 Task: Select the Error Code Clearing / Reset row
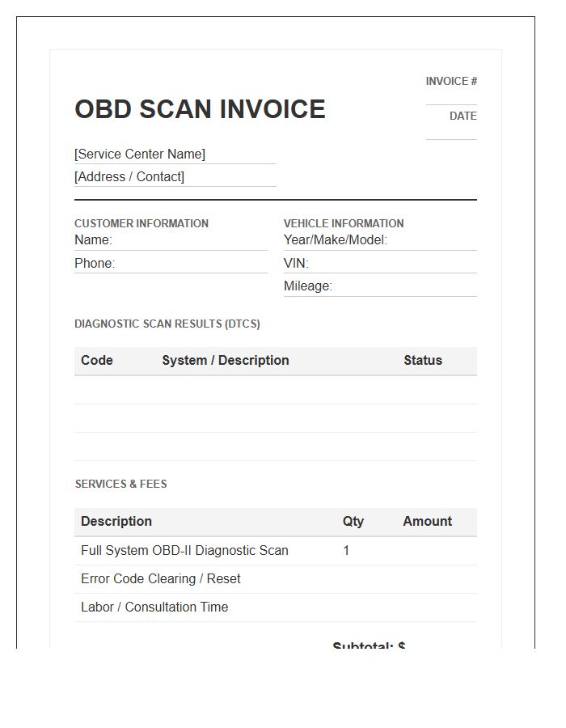click(276, 579)
